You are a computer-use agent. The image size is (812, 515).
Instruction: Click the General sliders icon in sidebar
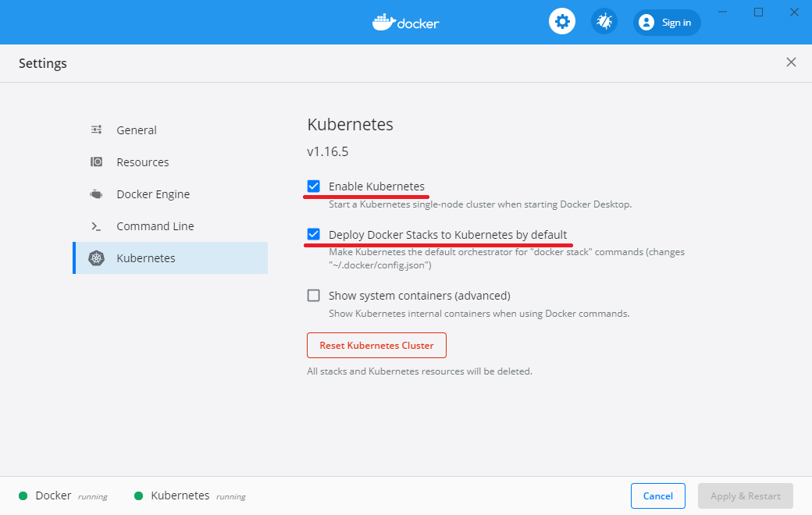tap(96, 130)
